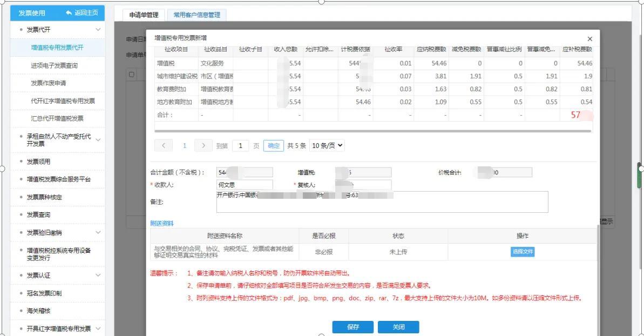Go to previous page arrow in pagination
This screenshot has width=644, height=336.
click(164, 145)
